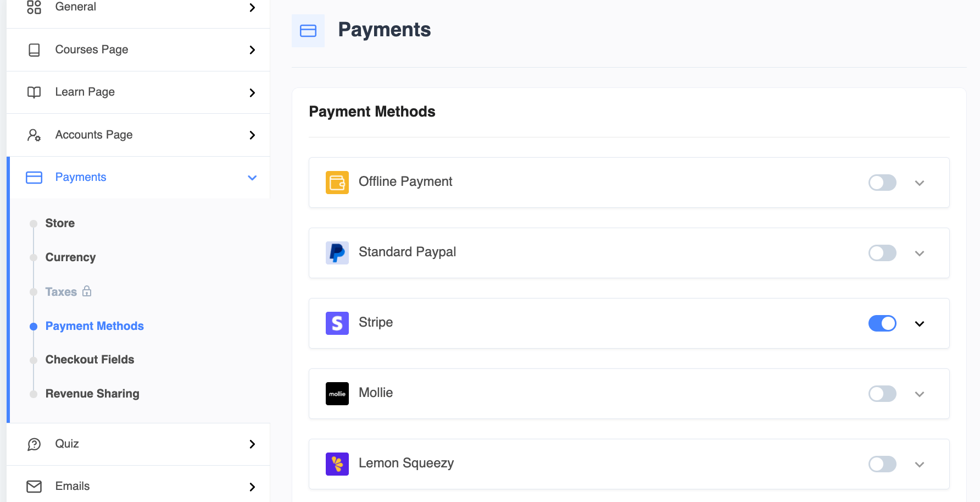The width and height of the screenshot is (980, 502).
Task: Click the Mollie logo icon
Action: point(337,394)
